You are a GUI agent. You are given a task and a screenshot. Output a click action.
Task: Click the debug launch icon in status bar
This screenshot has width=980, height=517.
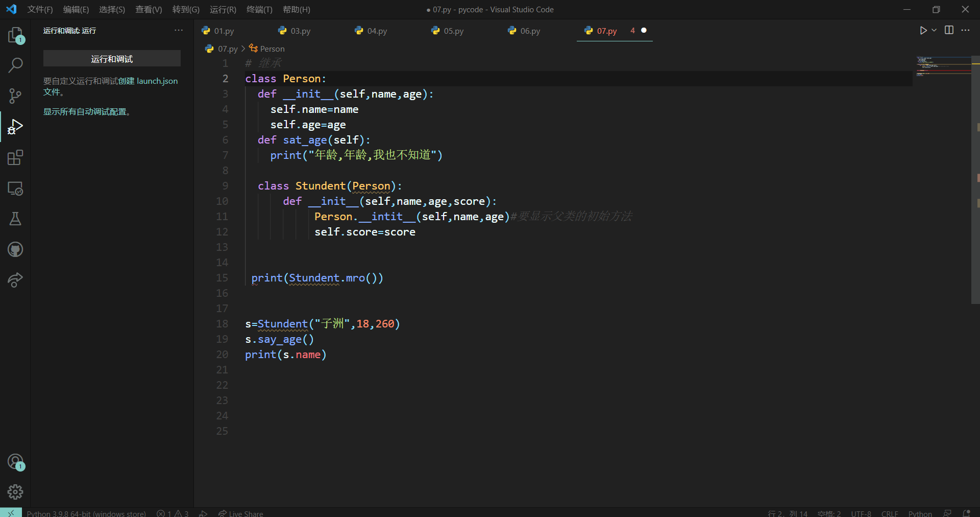tap(203, 513)
